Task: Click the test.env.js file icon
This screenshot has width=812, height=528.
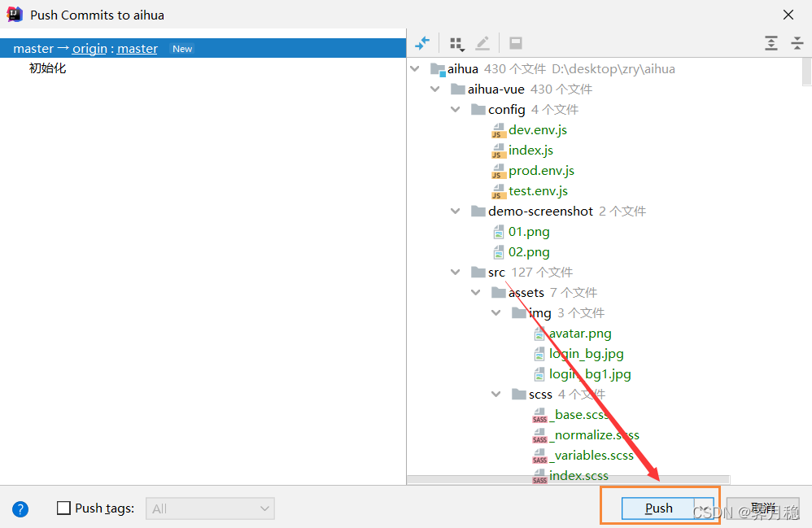Action: 498,191
